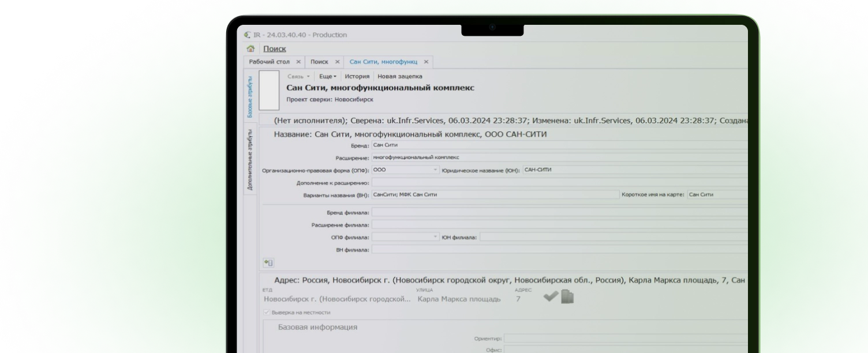This screenshot has width=868, height=353.
Task: Close the Рабочий стол tab
Action: pyautogui.click(x=298, y=62)
